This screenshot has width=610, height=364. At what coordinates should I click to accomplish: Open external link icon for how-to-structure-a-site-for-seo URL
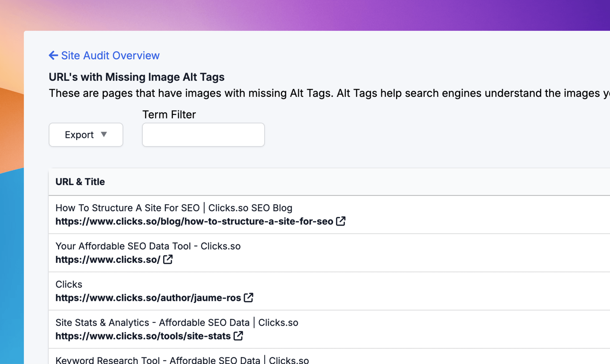tap(340, 221)
